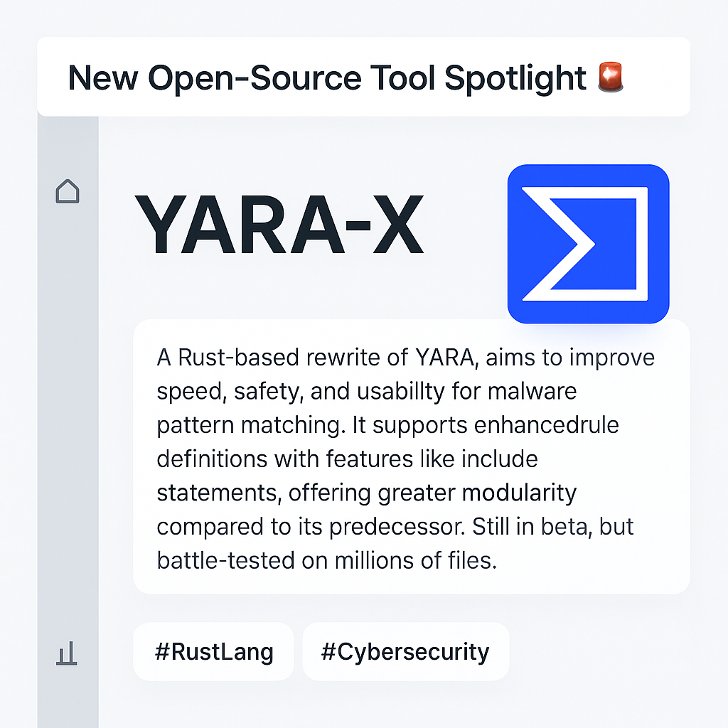
Task: Select the #Cybersecurity hashtag chip
Action: (406, 651)
